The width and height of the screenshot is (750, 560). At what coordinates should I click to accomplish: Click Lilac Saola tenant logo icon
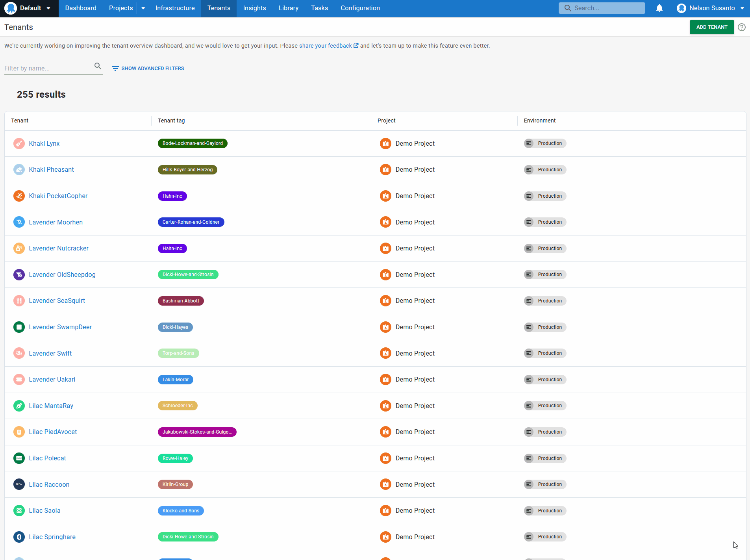tap(19, 511)
